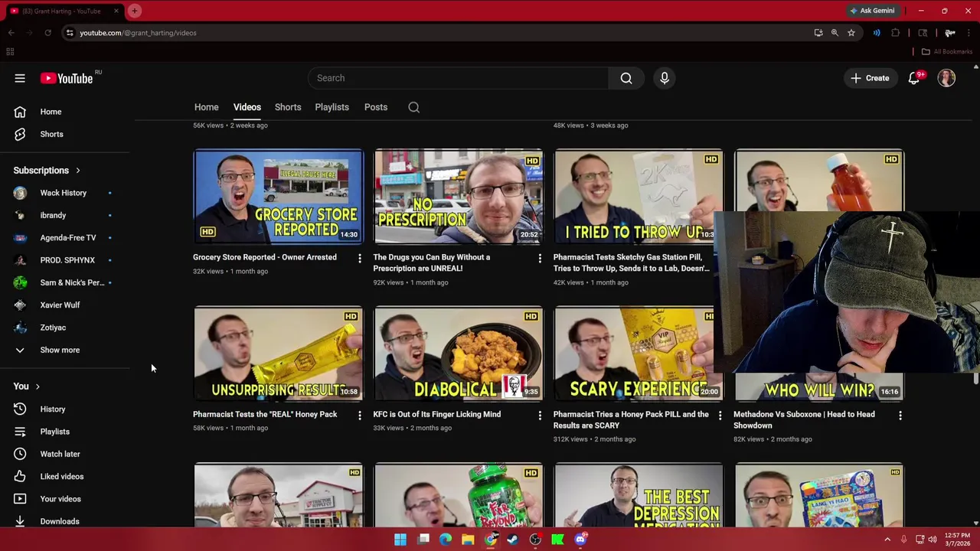The image size is (980, 551).
Task: Expand the Subscriptions section arrow
Action: (x=77, y=171)
